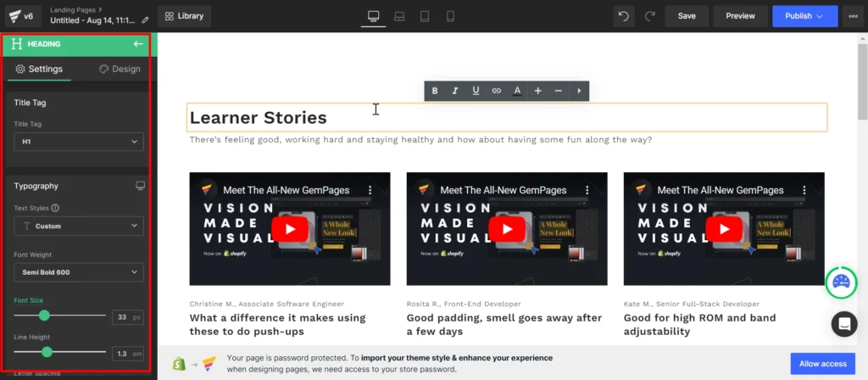Click the Font Size slider handle
The height and width of the screenshot is (380, 868).
click(44, 316)
